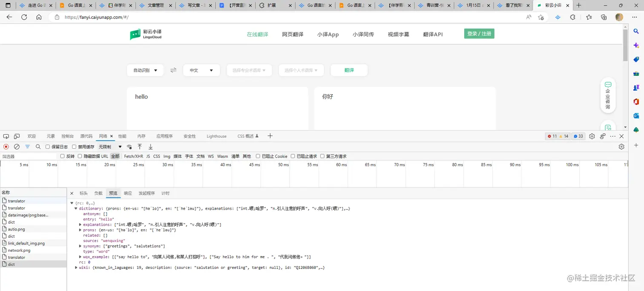644x291 pixels.
Task: Click the 翻译 translate button
Action: pyautogui.click(x=349, y=70)
